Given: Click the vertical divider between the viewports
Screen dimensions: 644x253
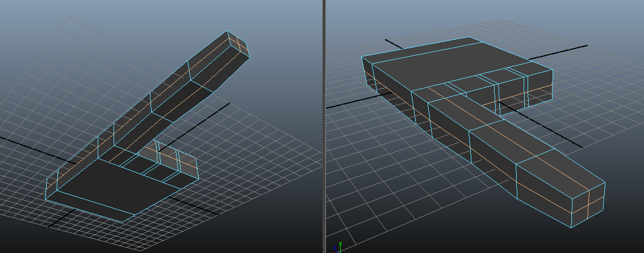Looking at the screenshot, I should click(323, 126).
